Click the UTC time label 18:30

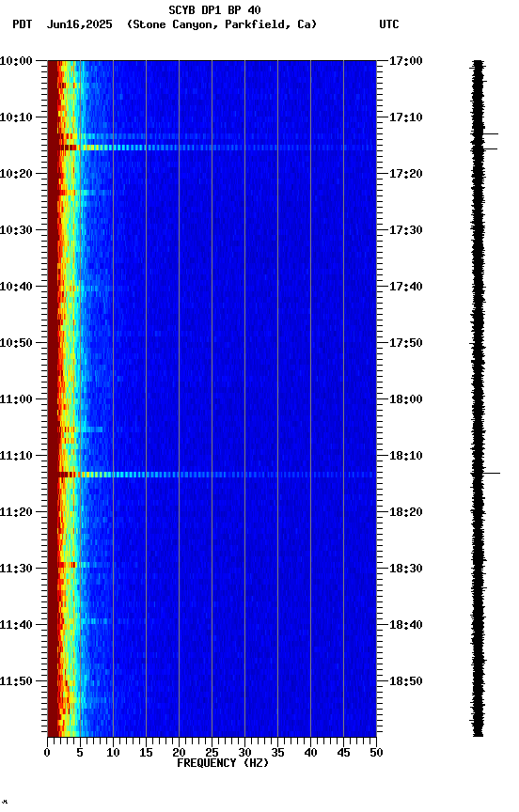[406, 570]
